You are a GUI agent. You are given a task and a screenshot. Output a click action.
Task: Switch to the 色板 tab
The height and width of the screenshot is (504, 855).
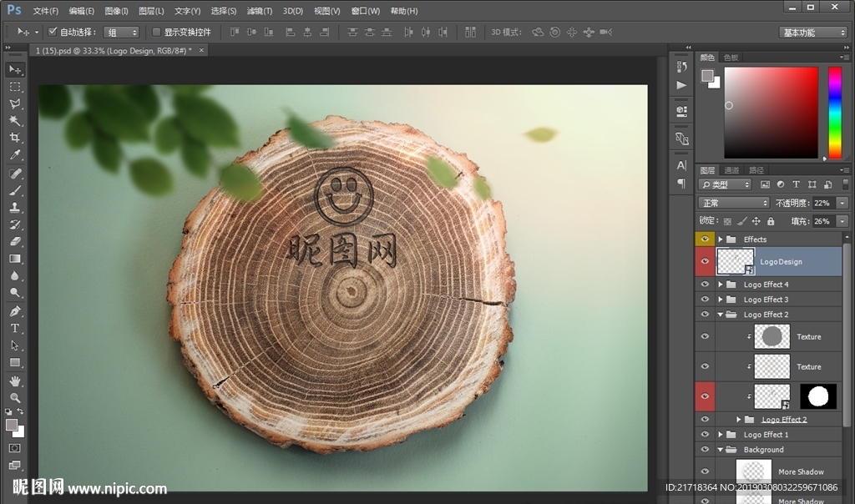click(731, 58)
